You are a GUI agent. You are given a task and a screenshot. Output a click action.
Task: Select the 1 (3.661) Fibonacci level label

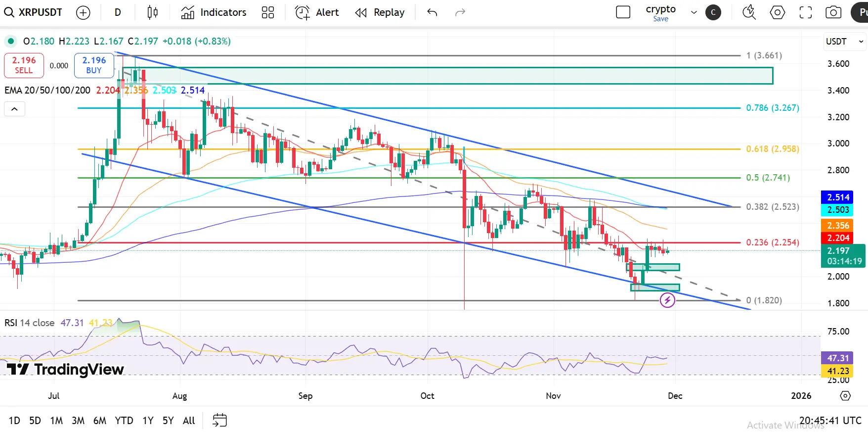coord(764,55)
